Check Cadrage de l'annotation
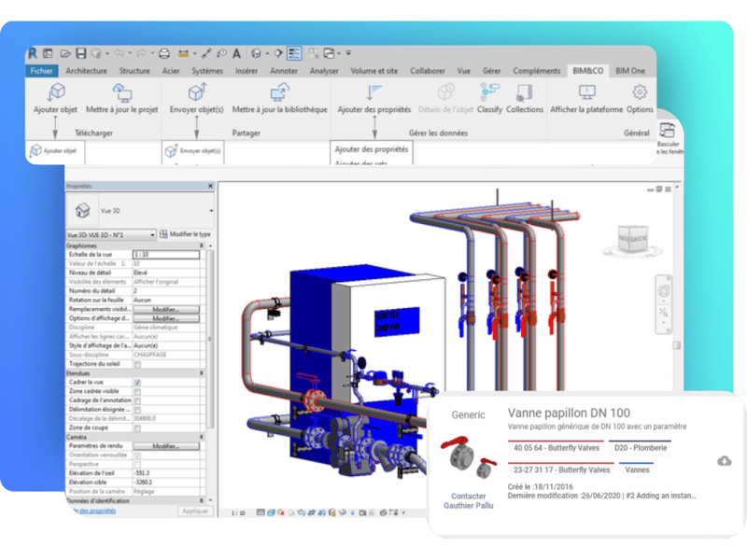747x560 pixels. coord(136,399)
